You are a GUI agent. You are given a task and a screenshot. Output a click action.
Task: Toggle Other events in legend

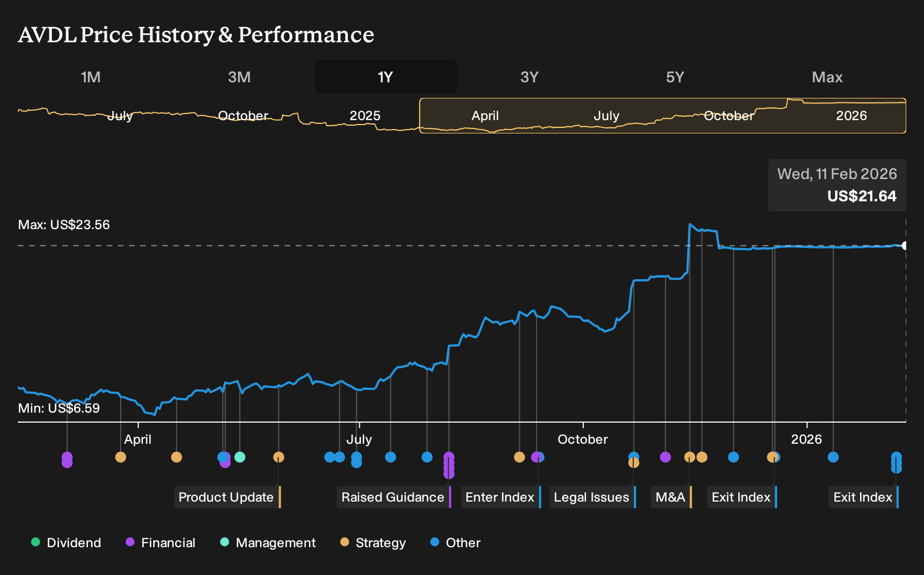tap(455, 543)
